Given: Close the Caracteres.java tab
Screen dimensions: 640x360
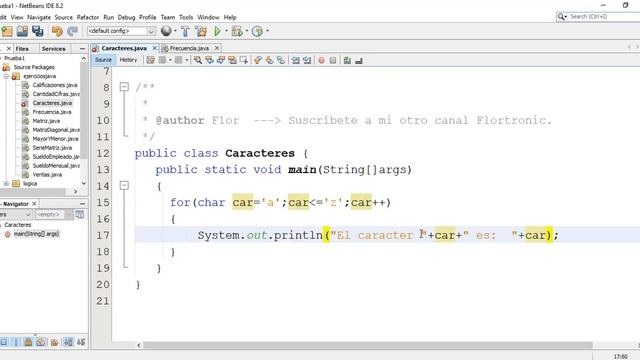Looking at the screenshot, I should click(155, 48).
